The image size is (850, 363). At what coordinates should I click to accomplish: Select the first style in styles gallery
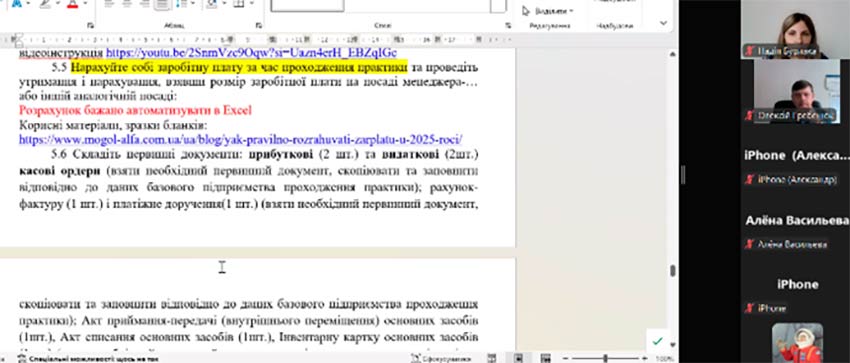pos(307,5)
